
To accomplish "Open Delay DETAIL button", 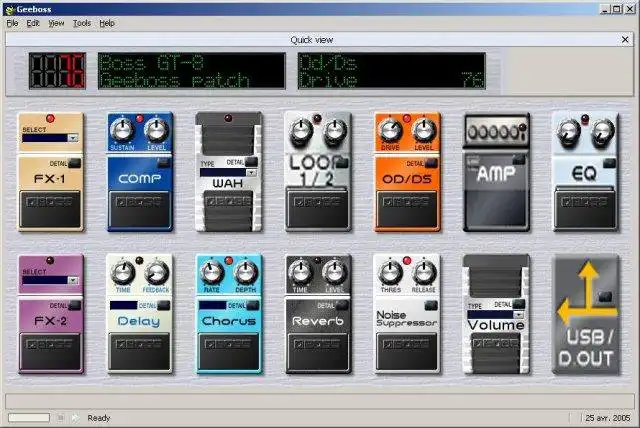I will click(x=164, y=305).
